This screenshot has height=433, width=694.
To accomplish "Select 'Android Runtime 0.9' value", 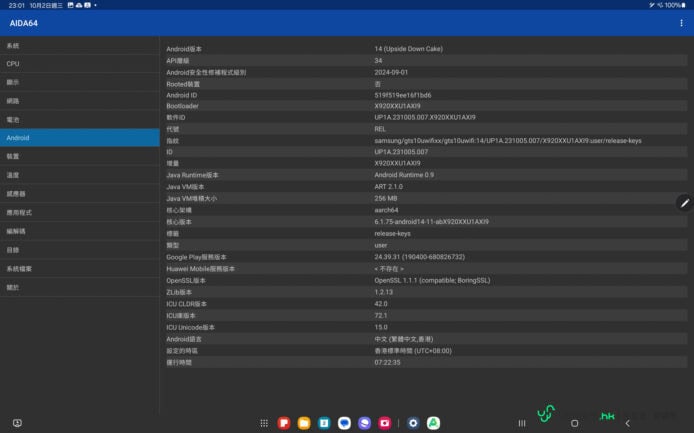I will point(404,175).
